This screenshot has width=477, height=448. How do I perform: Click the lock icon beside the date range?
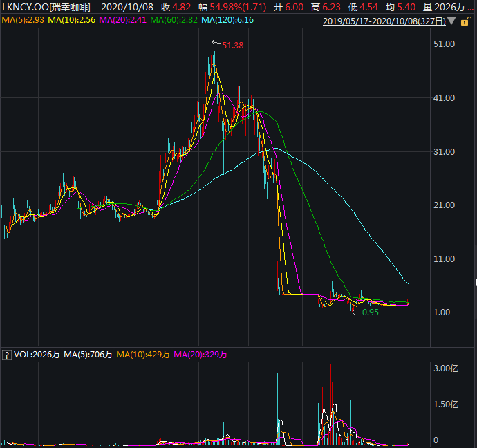[x=465, y=21]
